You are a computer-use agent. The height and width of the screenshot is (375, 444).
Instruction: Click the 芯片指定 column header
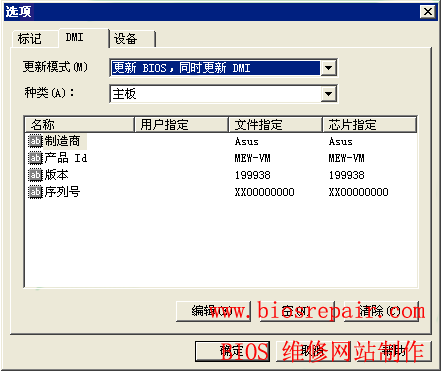[369, 125]
